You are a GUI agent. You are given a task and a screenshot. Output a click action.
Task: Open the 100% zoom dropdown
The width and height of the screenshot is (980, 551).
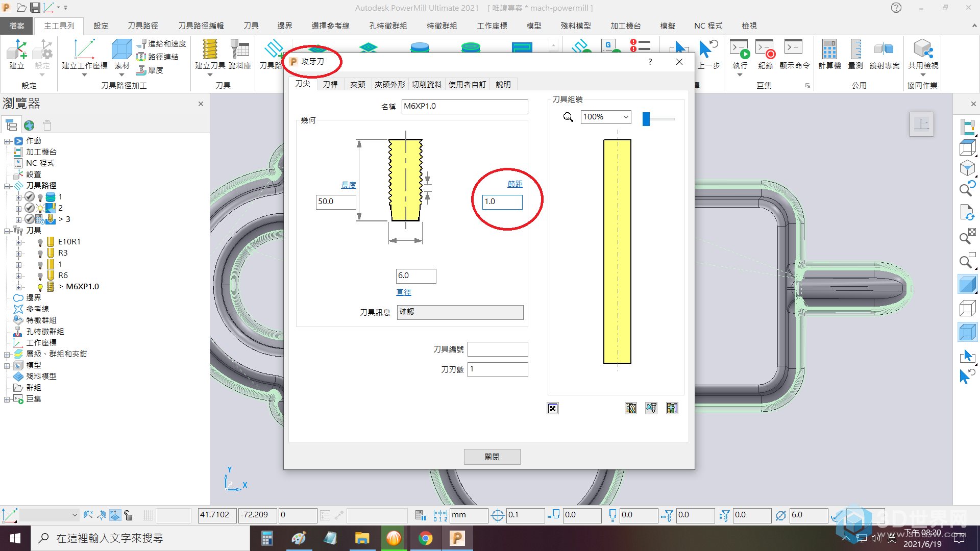(x=626, y=117)
